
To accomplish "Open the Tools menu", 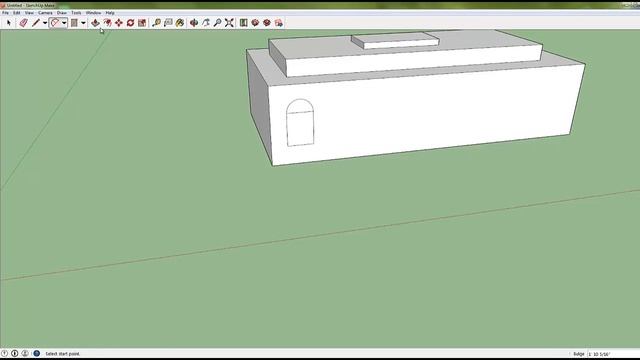I will point(76,13).
